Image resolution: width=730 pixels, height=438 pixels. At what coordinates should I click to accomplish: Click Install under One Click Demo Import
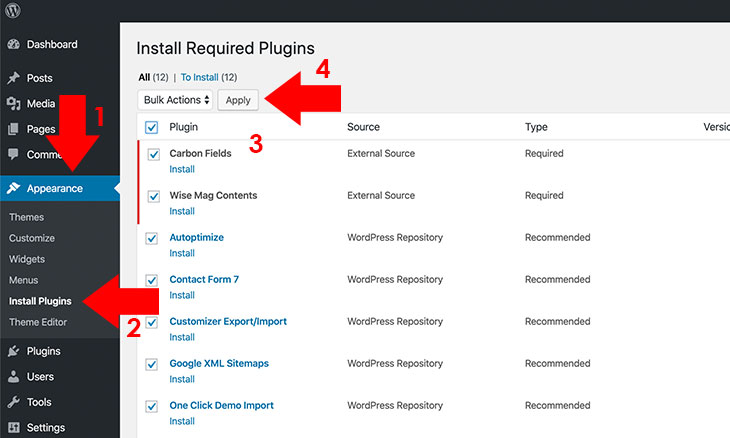pyautogui.click(x=182, y=421)
